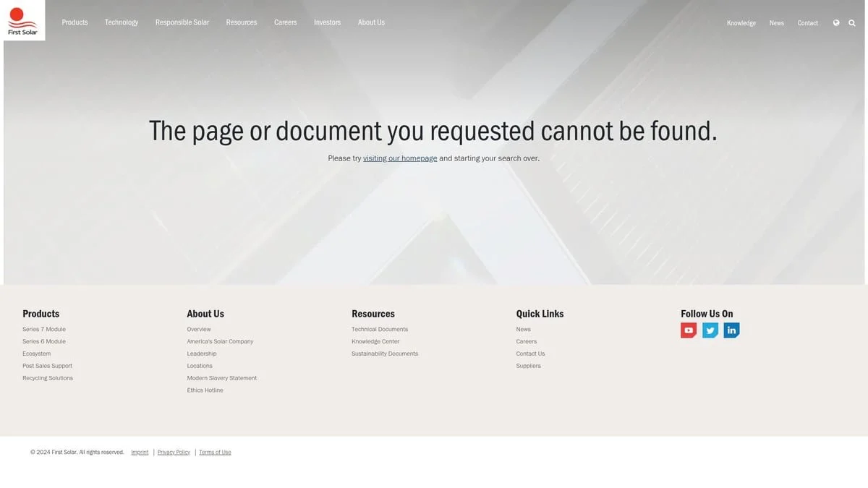
Task: Open Knowledge Center footer link
Action: tap(375, 342)
